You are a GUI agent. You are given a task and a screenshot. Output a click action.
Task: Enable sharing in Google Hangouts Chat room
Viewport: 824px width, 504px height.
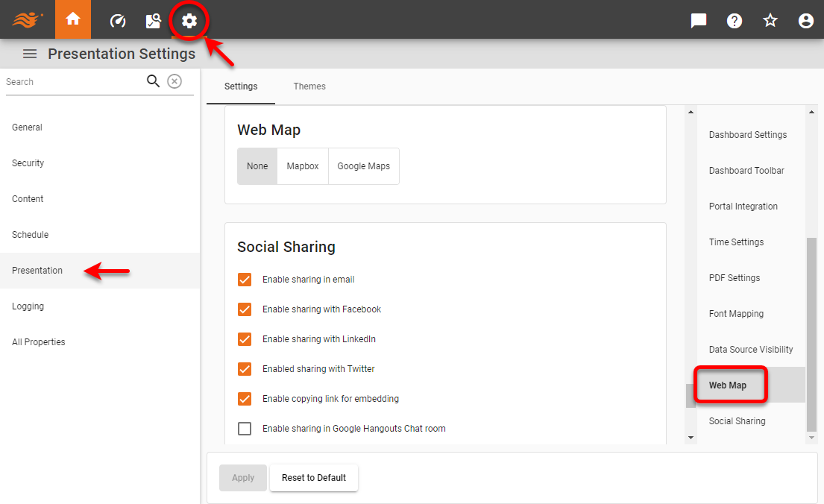click(x=245, y=429)
